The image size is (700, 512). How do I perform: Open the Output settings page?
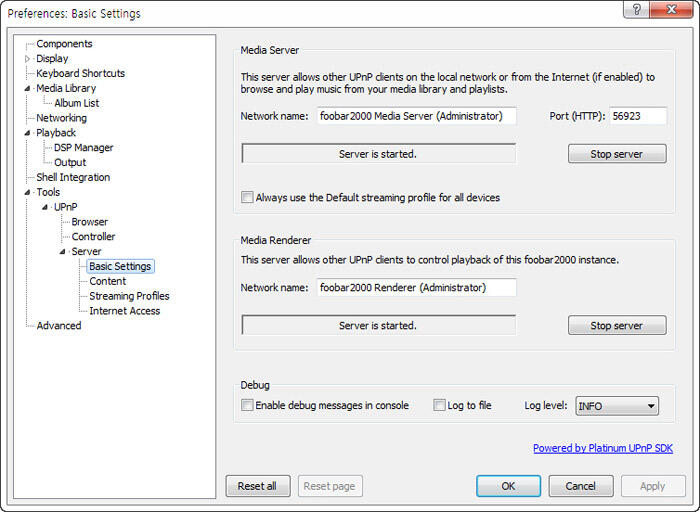[x=70, y=162]
